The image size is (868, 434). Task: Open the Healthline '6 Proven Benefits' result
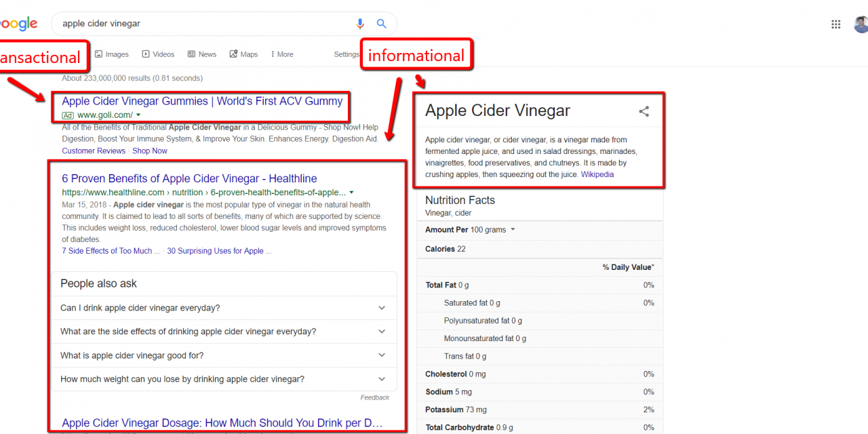point(189,178)
